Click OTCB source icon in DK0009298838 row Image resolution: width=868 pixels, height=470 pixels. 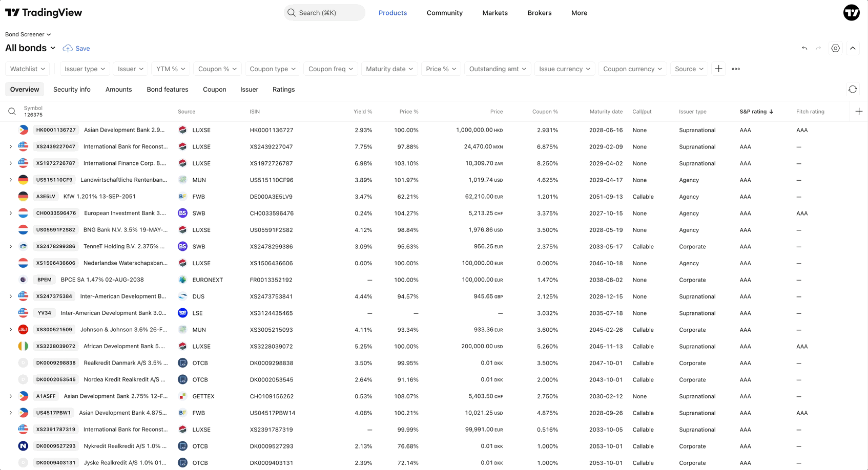coord(182,363)
